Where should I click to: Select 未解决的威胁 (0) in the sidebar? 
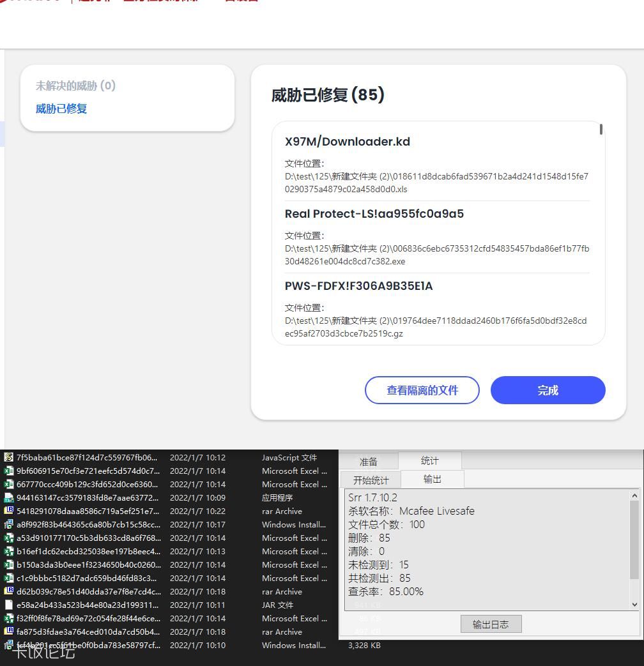[74, 86]
